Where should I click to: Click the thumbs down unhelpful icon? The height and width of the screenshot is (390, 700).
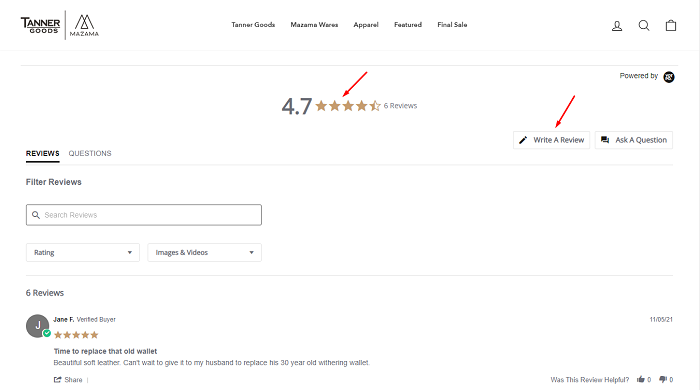pos(663,379)
